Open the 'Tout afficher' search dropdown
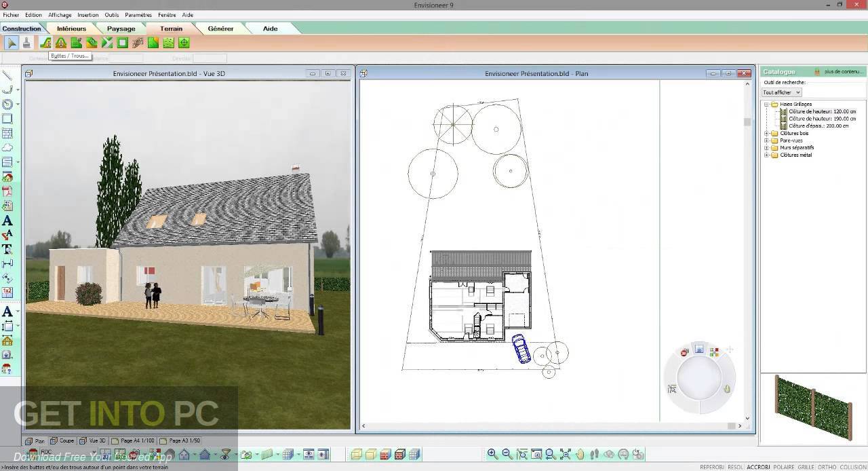The width and height of the screenshot is (868, 471). [x=782, y=92]
